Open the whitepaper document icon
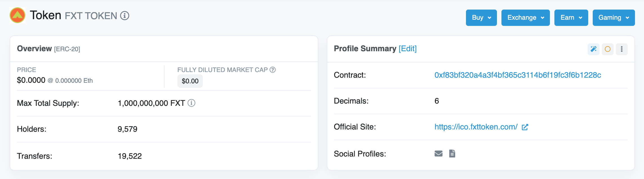This screenshot has height=179, width=644. 452,154
